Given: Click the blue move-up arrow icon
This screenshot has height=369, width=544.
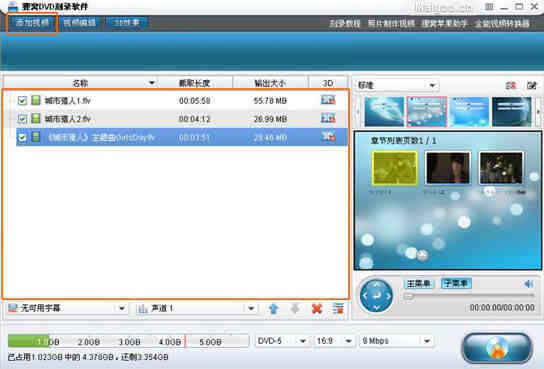Looking at the screenshot, I should (273, 308).
